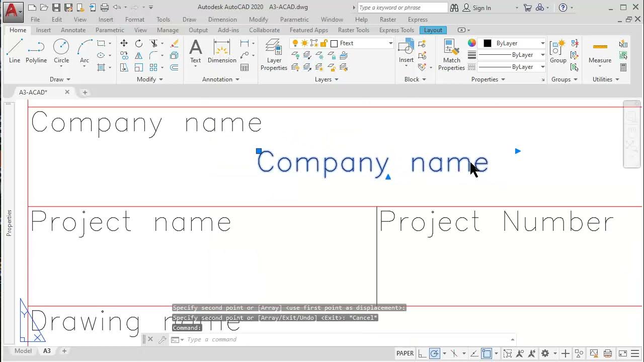Activate the Circle tool
This screenshot has height=362, width=644.
coord(61,51)
